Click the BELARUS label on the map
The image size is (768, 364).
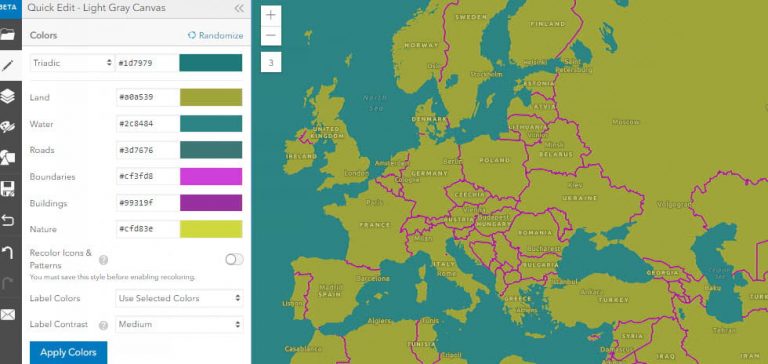click(555, 154)
